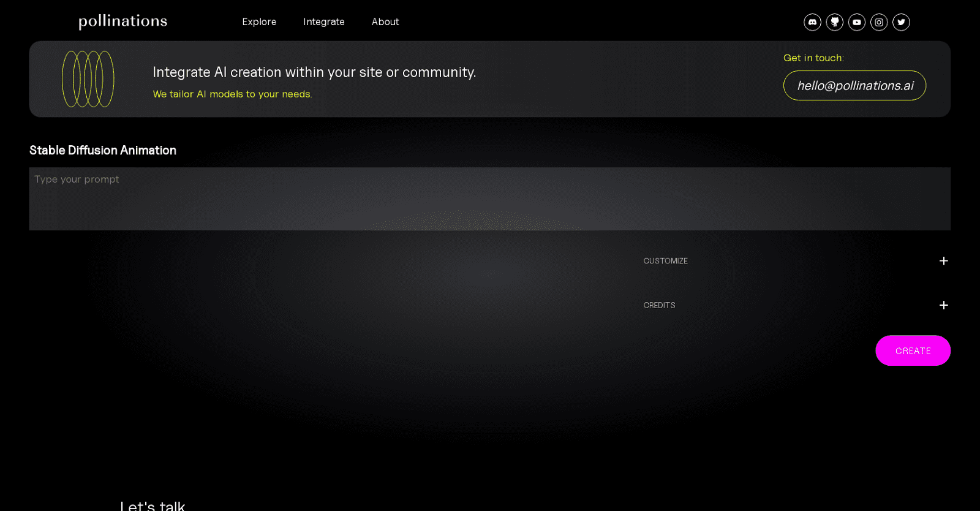Open the GitHub icon in header

[x=834, y=22]
